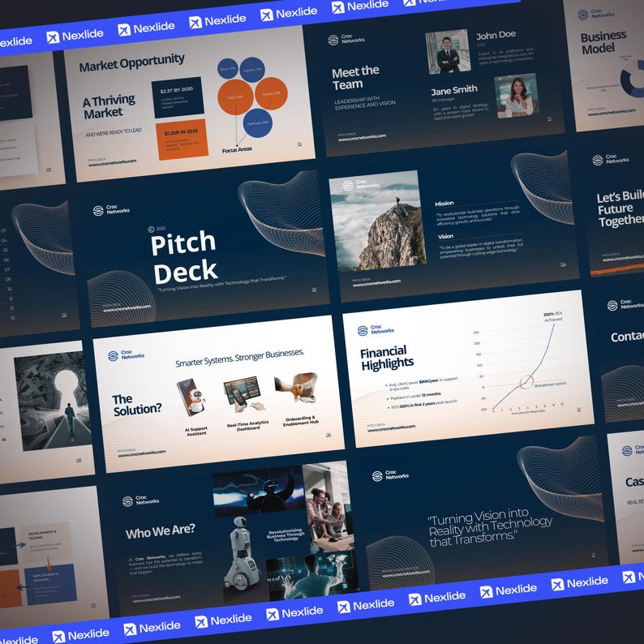Select John Doe's portrait photo
The image size is (644, 644).
(x=448, y=51)
